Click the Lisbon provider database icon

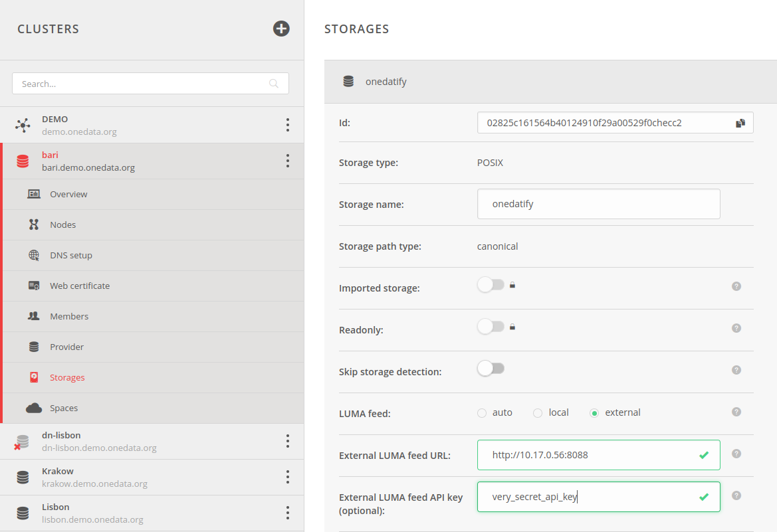point(23,513)
